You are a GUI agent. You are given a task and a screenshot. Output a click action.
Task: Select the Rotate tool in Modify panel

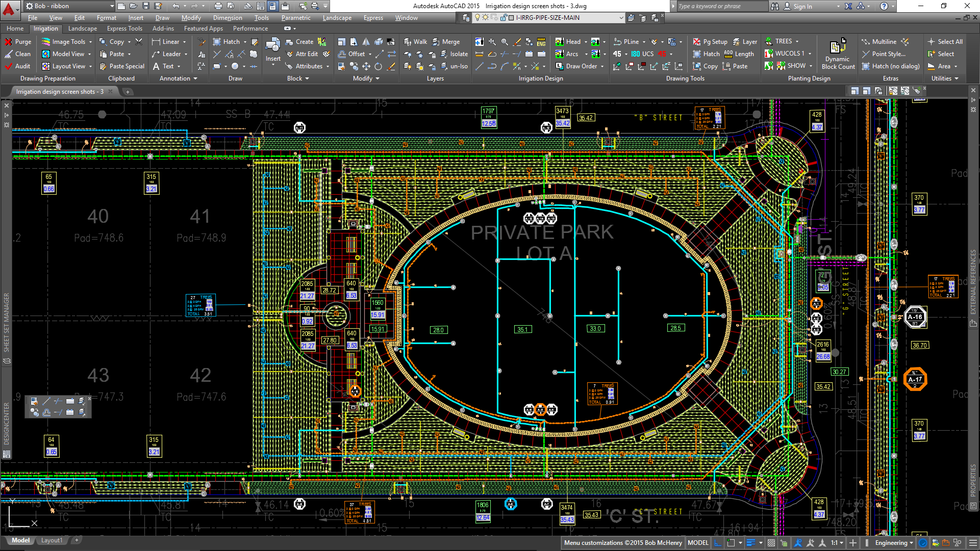378,66
